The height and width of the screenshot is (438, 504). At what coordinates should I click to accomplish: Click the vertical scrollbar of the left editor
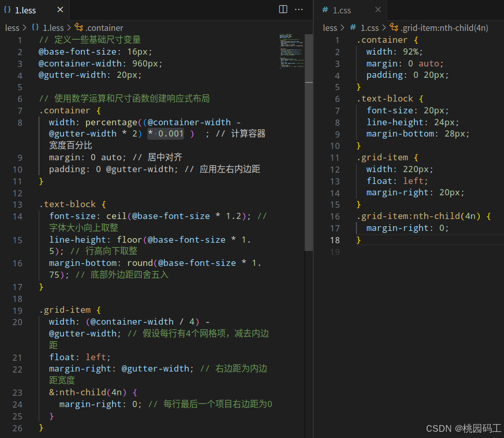tap(309, 142)
